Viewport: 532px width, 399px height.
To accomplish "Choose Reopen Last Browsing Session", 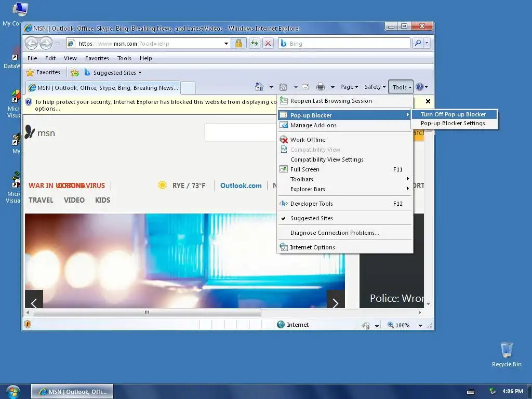I will point(345,101).
